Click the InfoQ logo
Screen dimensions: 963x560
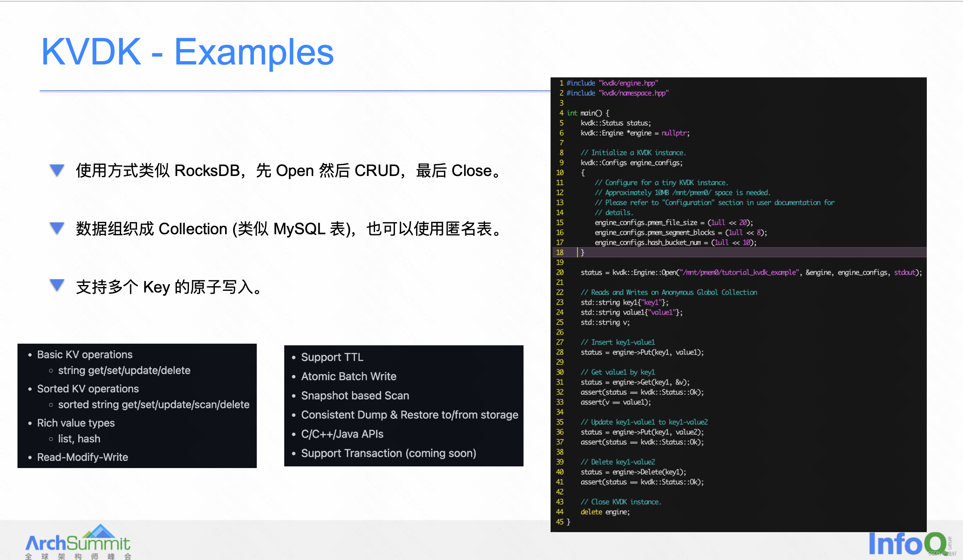coord(909,543)
